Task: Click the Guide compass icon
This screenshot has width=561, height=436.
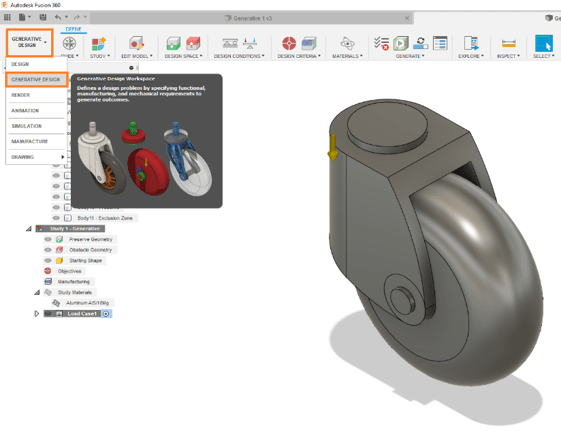Action: [x=69, y=44]
